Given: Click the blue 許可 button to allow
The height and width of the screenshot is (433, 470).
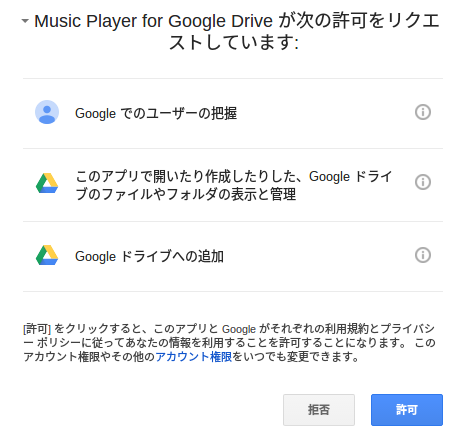Looking at the screenshot, I should [407, 410].
